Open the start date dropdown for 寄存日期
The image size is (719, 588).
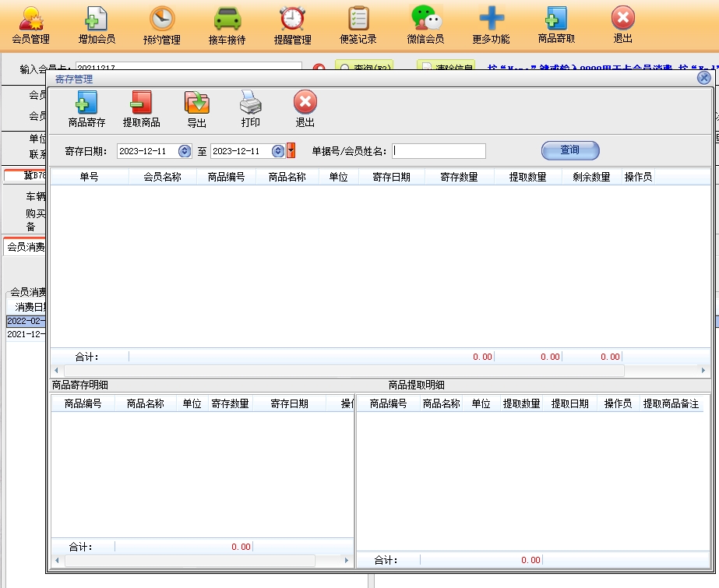[x=185, y=151]
